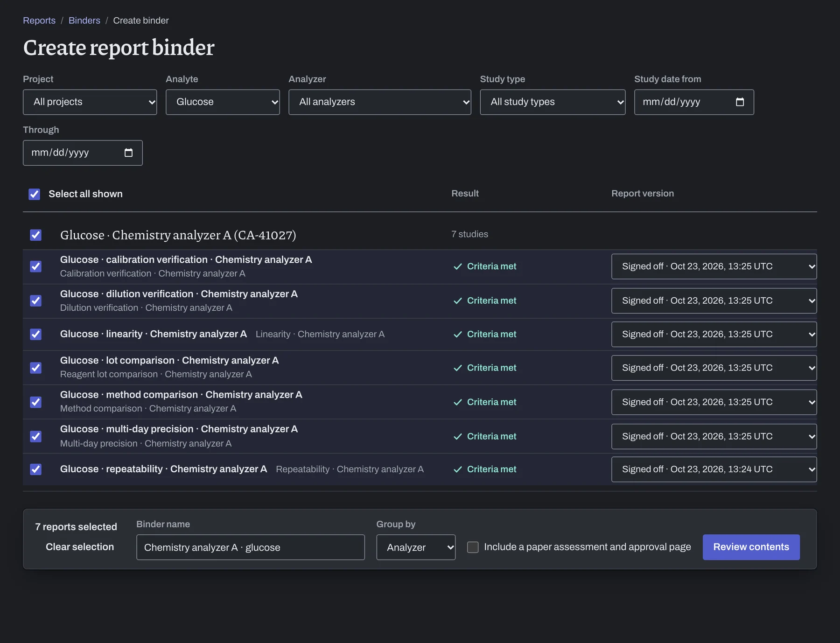Click the Report version column header
This screenshot has height=643, width=840.
tap(643, 194)
